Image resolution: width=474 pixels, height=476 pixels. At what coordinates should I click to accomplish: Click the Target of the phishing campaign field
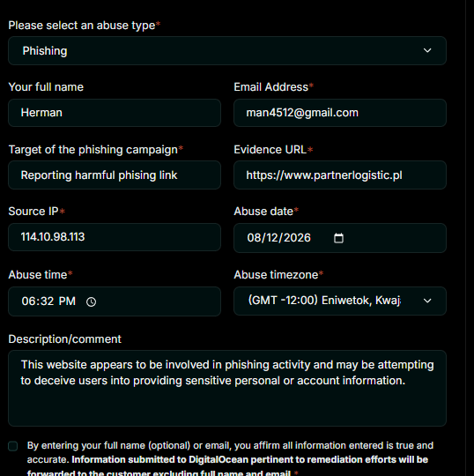tap(115, 175)
